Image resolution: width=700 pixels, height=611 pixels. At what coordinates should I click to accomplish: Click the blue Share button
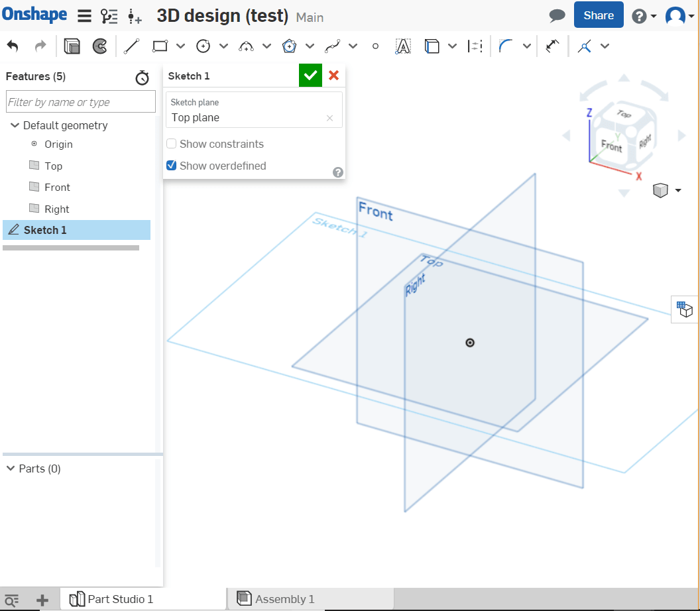(599, 15)
